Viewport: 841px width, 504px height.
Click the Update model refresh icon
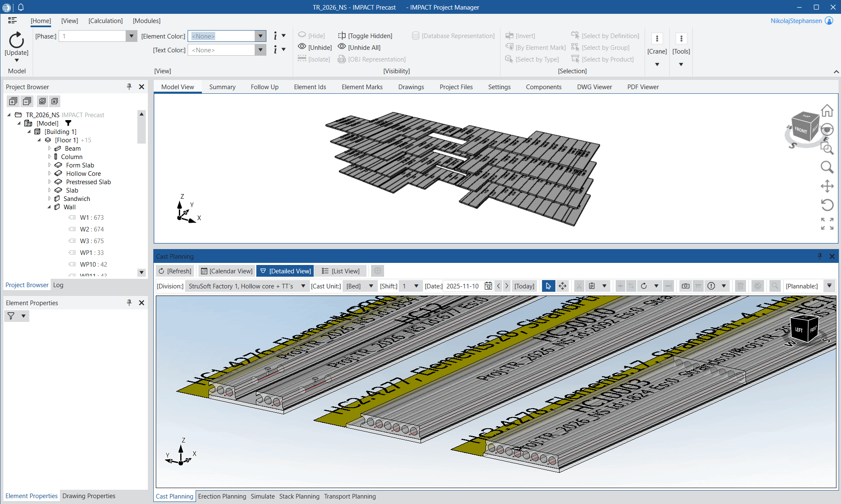[16, 41]
